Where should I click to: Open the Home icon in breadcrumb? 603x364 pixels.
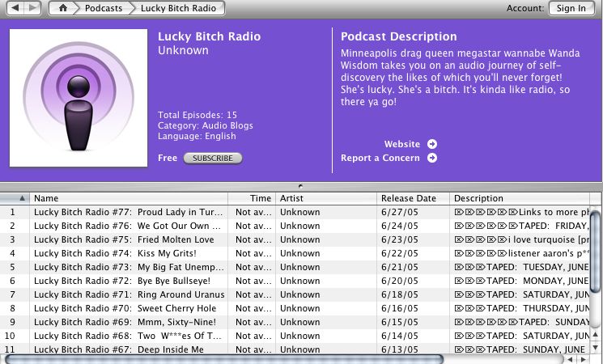(x=62, y=8)
